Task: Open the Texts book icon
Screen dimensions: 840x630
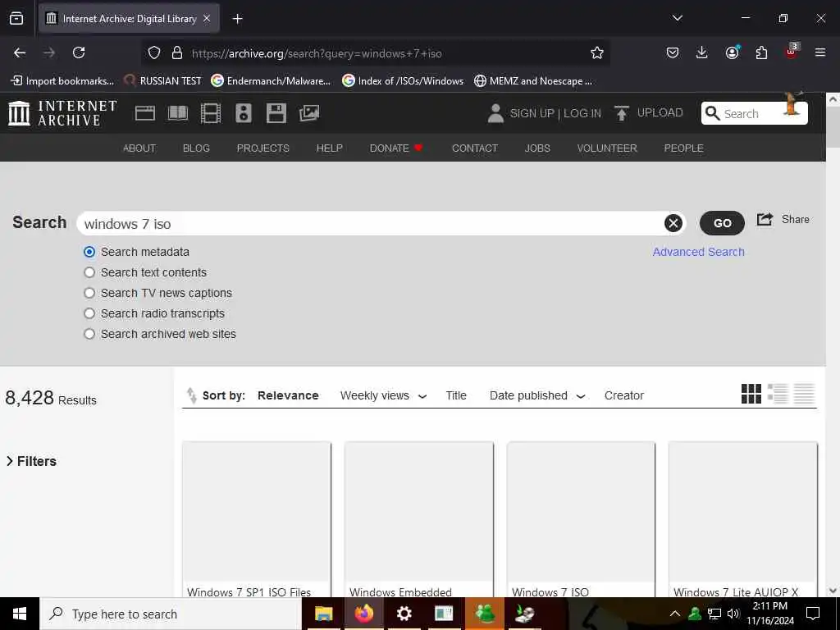Action: (178, 113)
